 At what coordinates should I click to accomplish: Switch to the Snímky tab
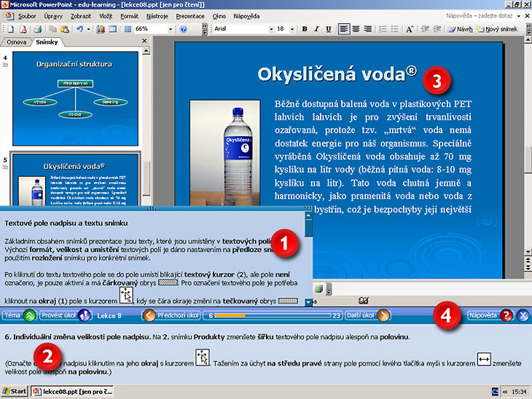(x=47, y=42)
